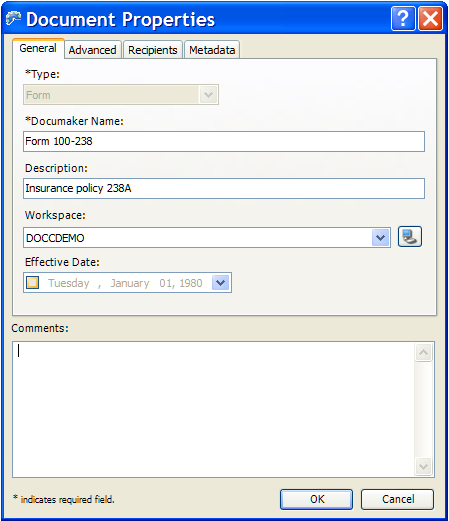The width and height of the screenshot is (449, 521).
Task: Select the General tab
Action: 38,48
